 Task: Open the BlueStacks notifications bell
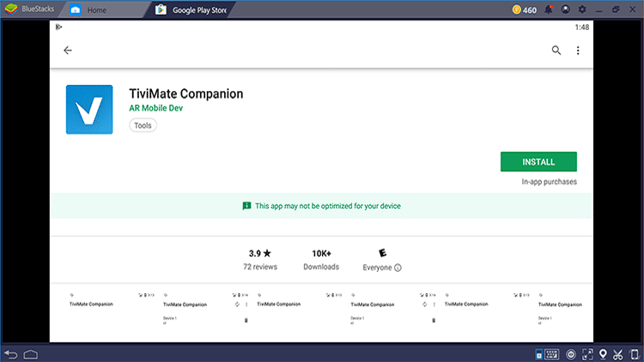(x=549, y=9)
